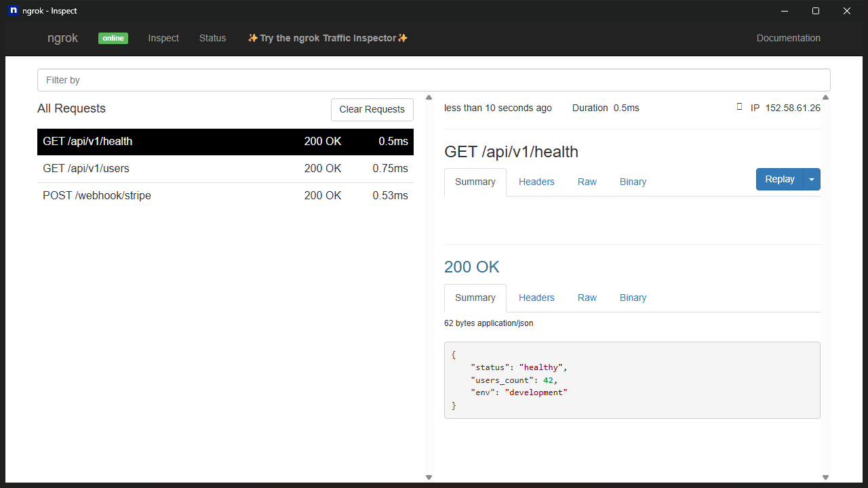Click the down arrow of request list scrollbar
Viewport: 868px width, 488px height.
point(429,477)
